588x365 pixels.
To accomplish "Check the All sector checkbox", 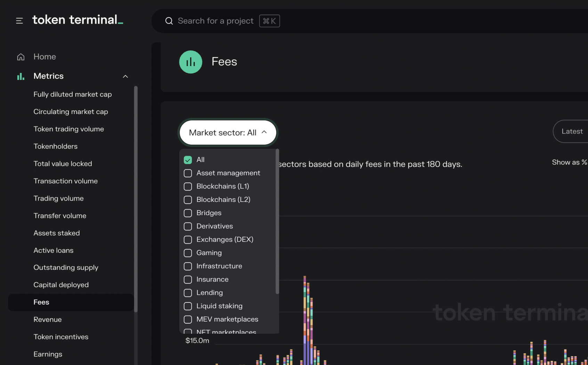I will [188, 160].
